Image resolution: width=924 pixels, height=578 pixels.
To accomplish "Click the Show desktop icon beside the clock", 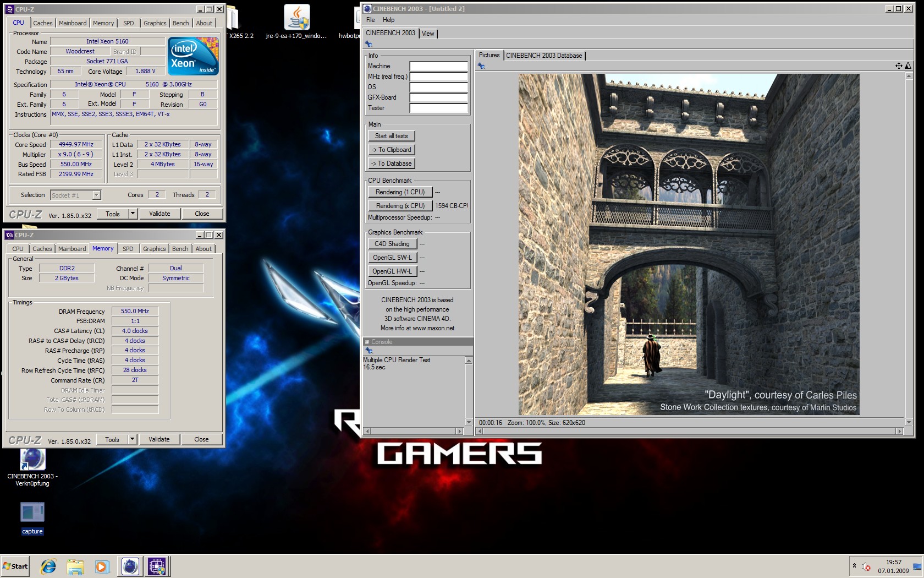I will coord(917,566).
